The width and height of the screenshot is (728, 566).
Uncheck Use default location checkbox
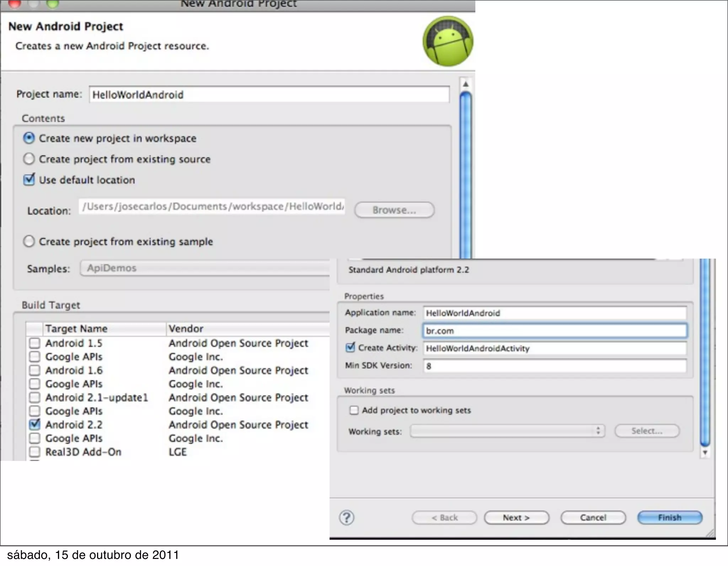tap(29, 180)
